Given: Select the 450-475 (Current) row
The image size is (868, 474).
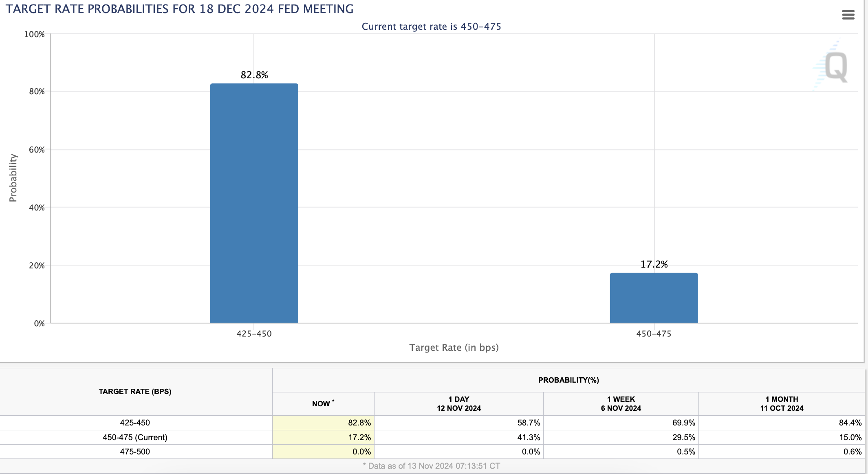Looking at the screenshot, I should click(x=134, y=437).
